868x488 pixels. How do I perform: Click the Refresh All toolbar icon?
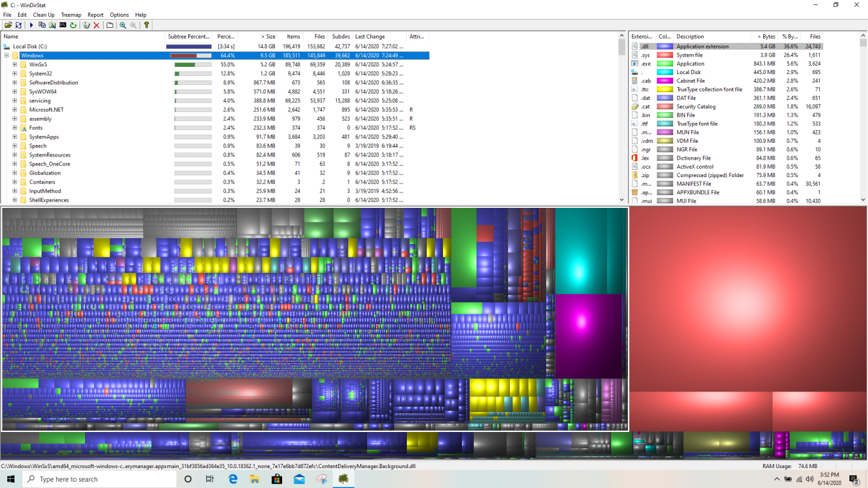(x=19, y=25)
